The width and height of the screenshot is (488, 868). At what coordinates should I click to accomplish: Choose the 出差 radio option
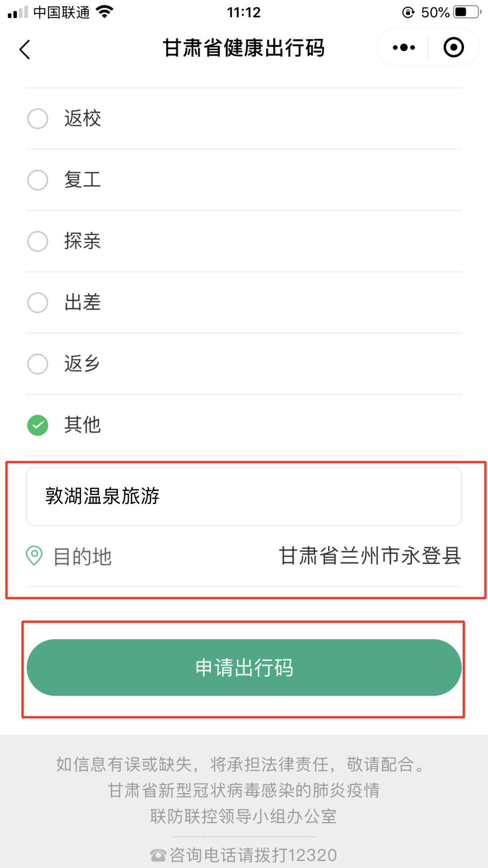pos(38,302)
